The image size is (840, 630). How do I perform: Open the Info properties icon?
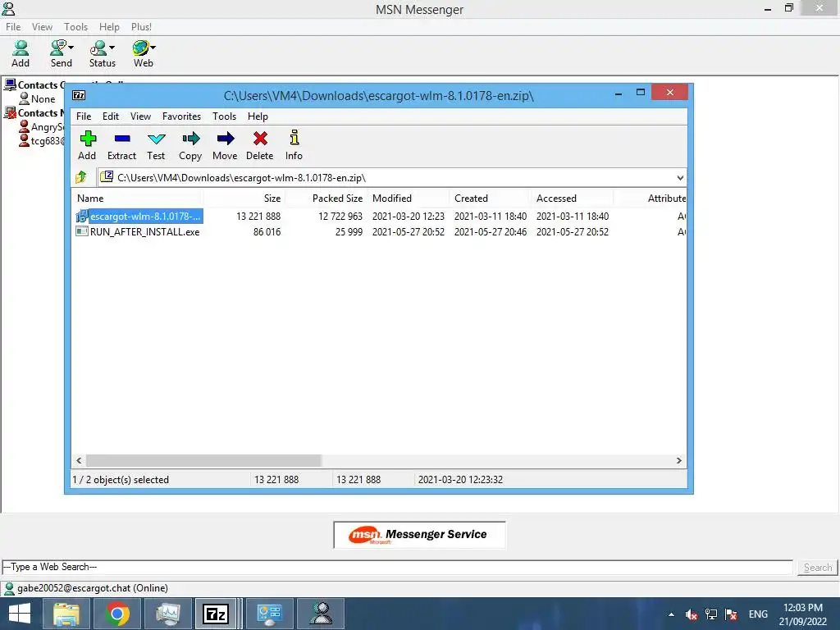(x=294, y=138)
